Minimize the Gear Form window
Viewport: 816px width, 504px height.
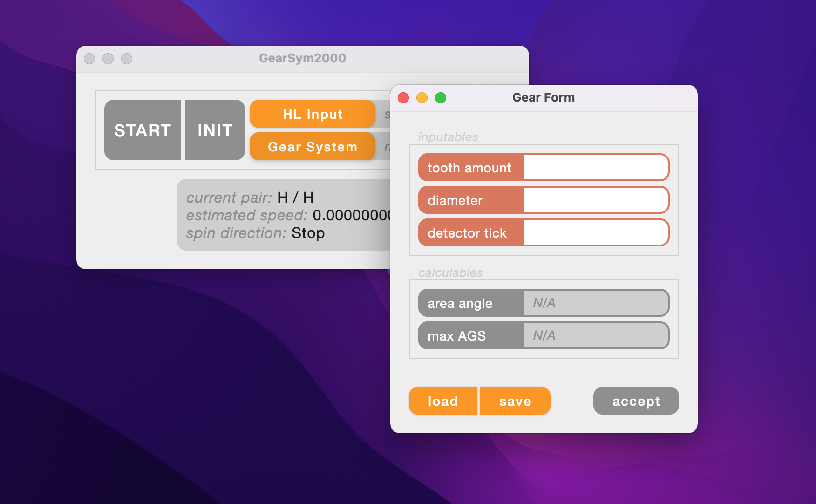point(422,98)
